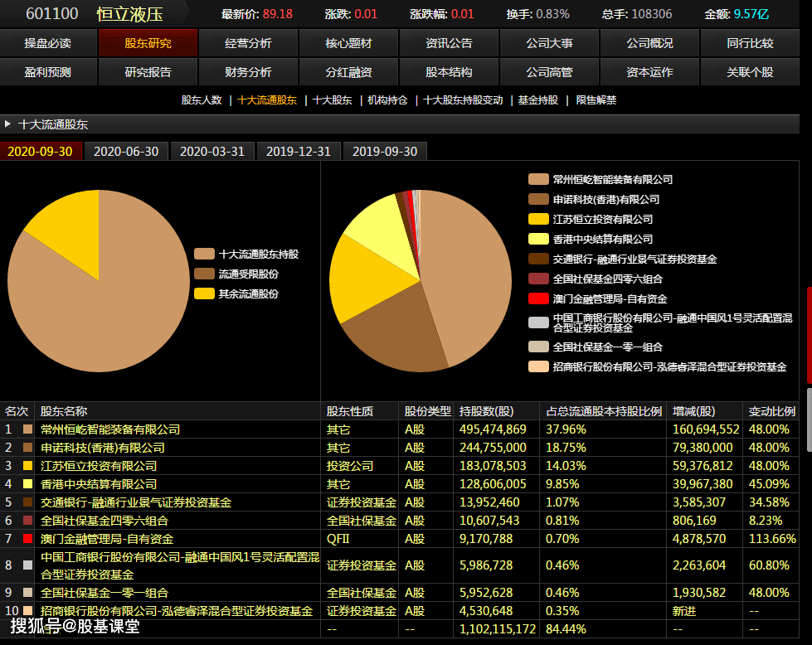Image resolution: width=812 pixels, height=645 pixels.
Task: Open 关联个股 section
Action: coord(750,72)
